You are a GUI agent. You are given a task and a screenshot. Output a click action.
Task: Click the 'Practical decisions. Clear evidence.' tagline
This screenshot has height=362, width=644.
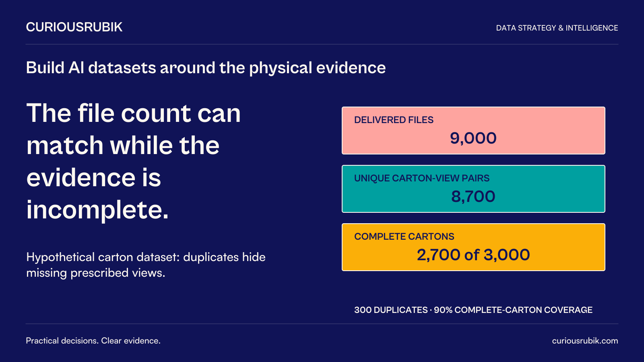coord(93,341)
